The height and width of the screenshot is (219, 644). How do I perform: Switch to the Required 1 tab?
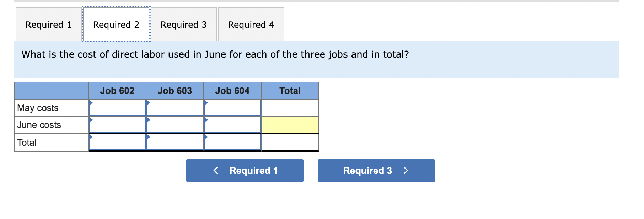[48, 24]
